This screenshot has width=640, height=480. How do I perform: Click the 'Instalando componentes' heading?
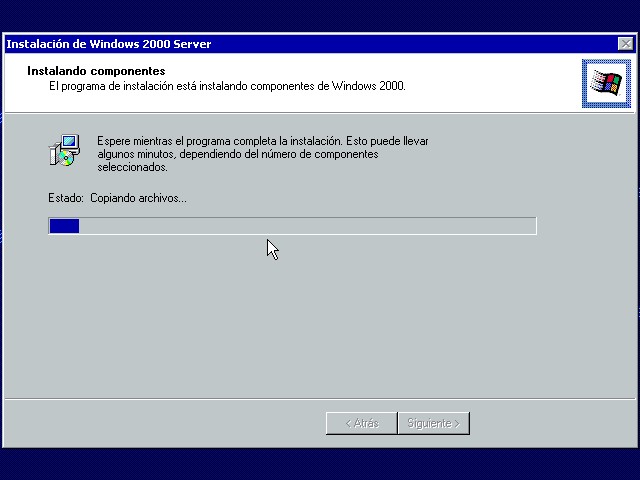coord(96,71)
